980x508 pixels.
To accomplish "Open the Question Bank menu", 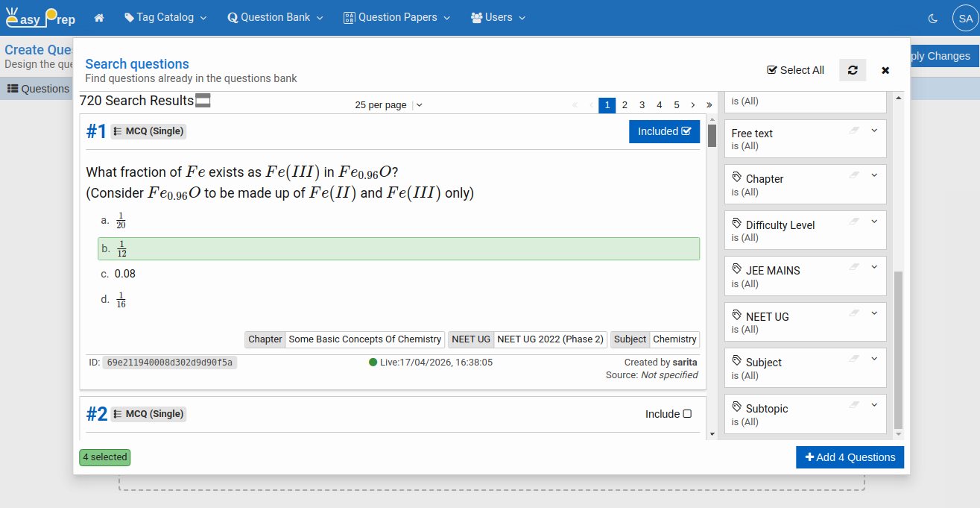I will (275, 17).
